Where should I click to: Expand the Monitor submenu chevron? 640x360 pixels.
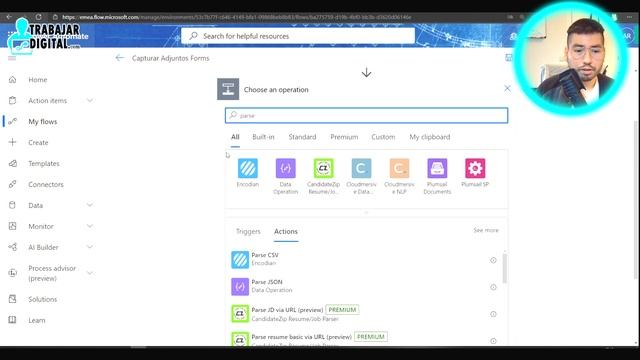point(90,226)
